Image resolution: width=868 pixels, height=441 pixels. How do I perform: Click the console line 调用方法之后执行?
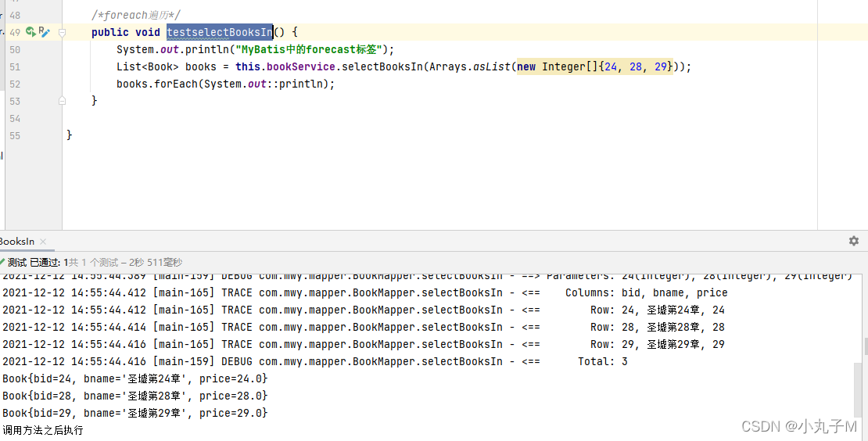coord(43,430)
